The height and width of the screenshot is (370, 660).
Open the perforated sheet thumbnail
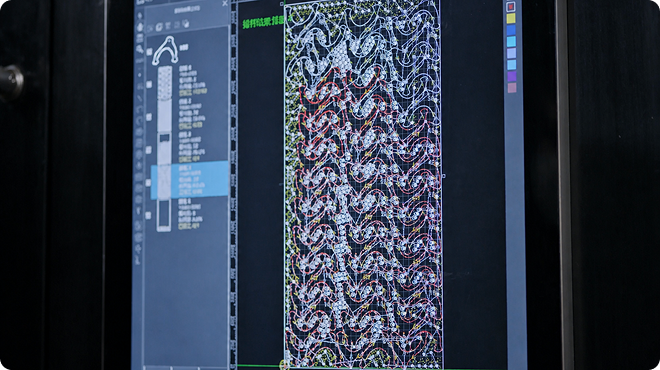pos(165,83)
